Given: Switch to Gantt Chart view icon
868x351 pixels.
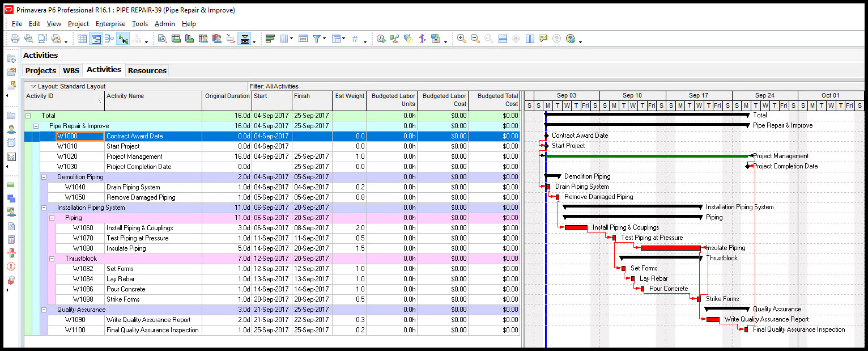Looking at the screenshot, I should tap(96, 39).
